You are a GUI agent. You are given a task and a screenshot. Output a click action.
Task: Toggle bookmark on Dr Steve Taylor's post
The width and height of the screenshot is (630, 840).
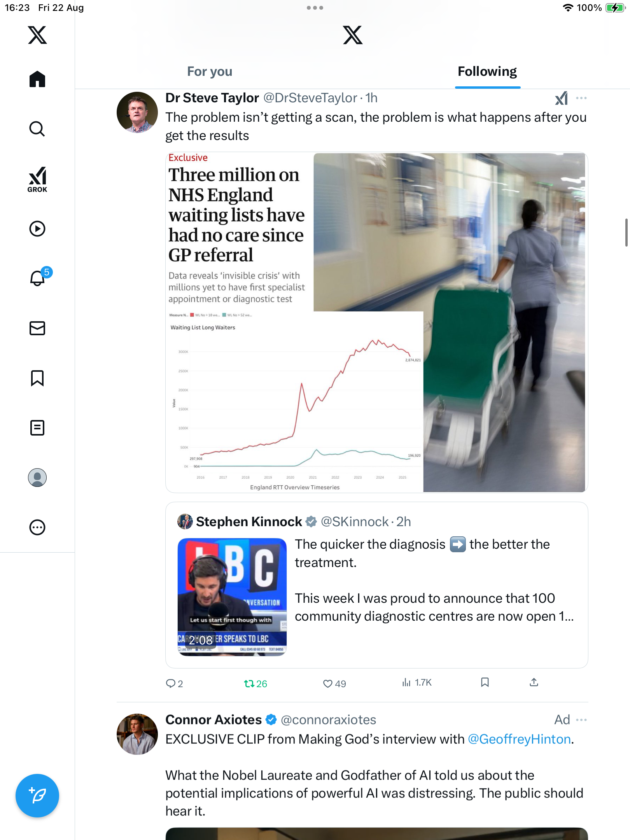485,682
